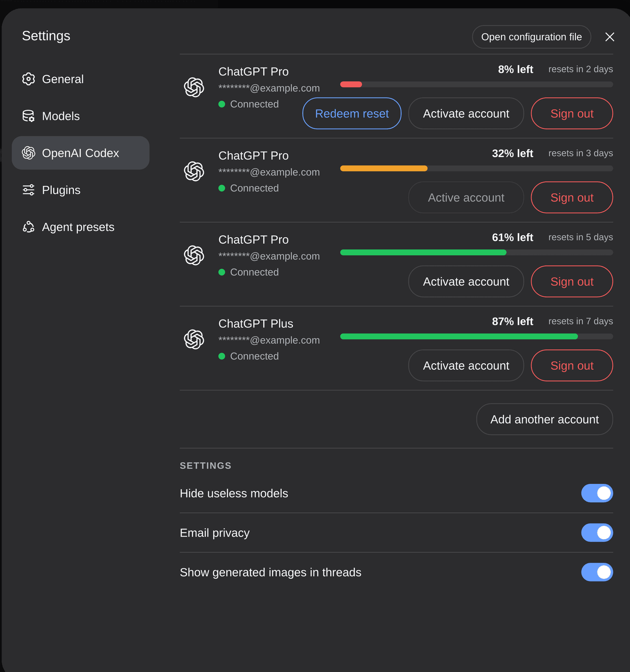Click the "87% left" label

click(x=512, y=321)
